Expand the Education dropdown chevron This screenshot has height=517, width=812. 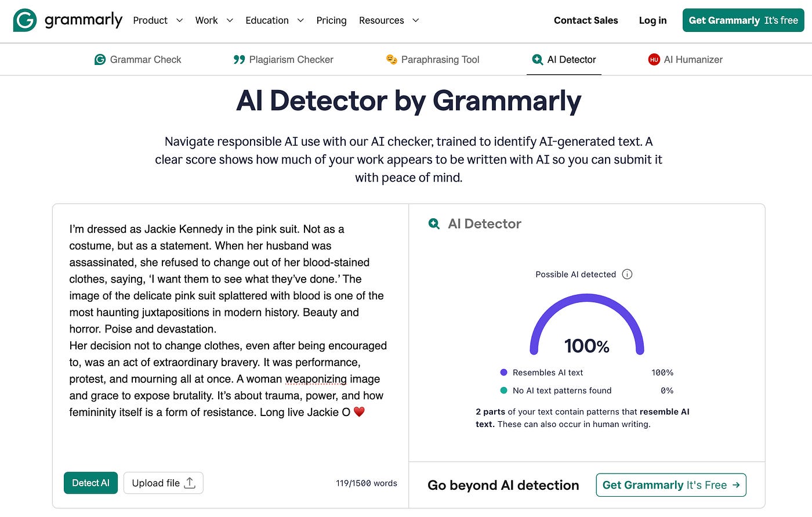pyautogui.click(x=300, y=20)
